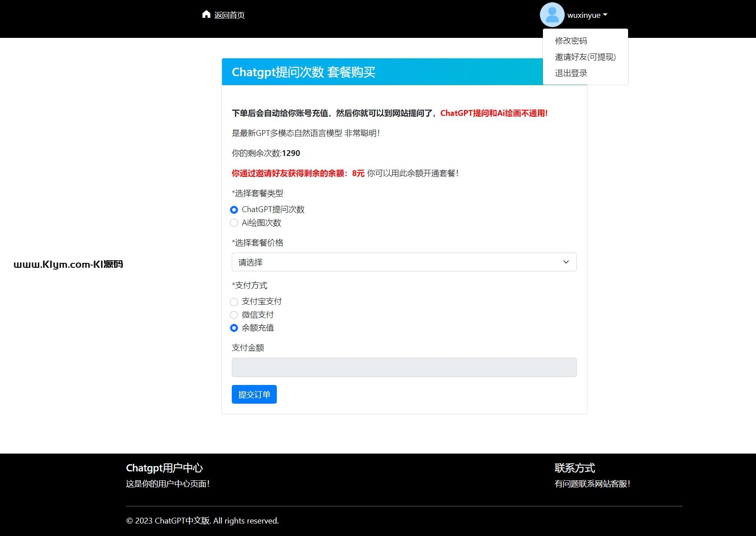
Task: Pick 支付宝支付 as payment method
Action: [x=234, y=302]
